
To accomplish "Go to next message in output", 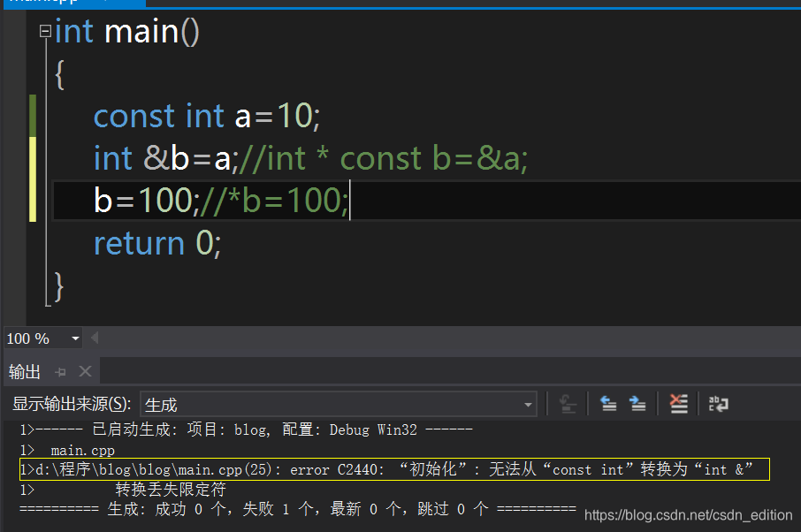I will [x=637, y=404].
